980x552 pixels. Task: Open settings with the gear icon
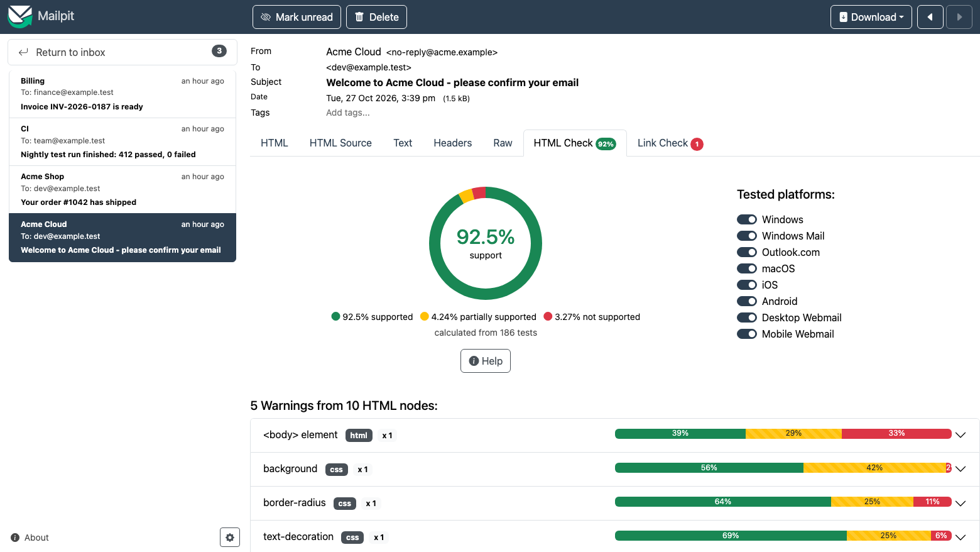(230, 538)
